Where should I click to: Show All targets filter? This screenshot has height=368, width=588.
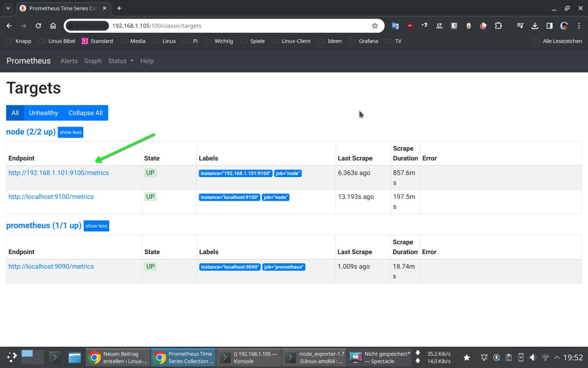click(15, 113)
